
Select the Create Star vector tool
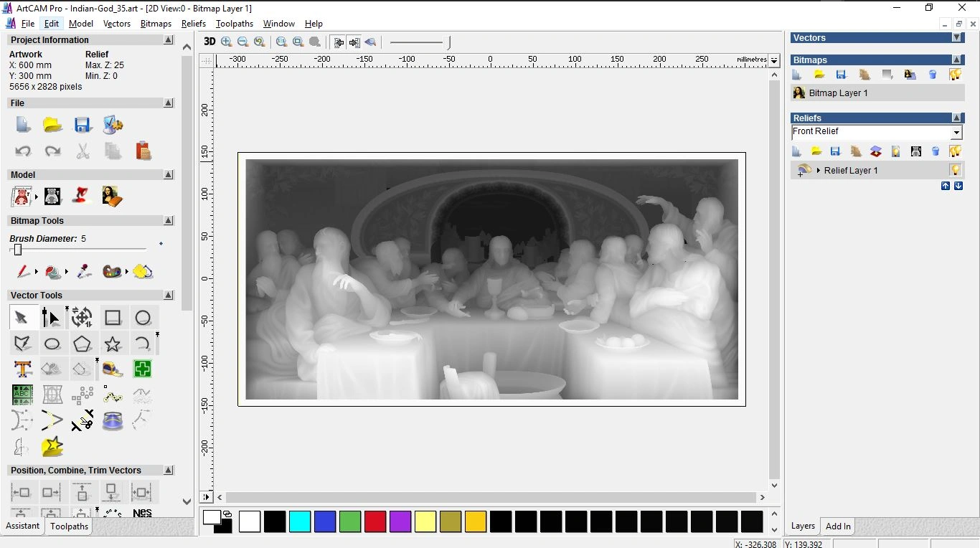coord(113,344)
